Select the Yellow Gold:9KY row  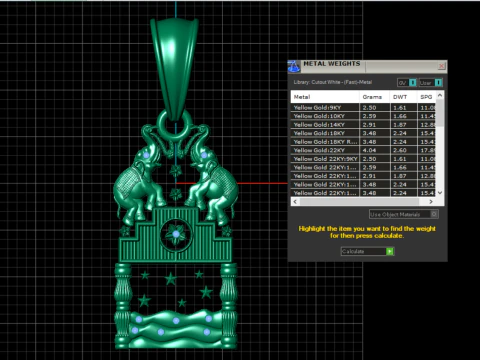click(x=363, y=108)
